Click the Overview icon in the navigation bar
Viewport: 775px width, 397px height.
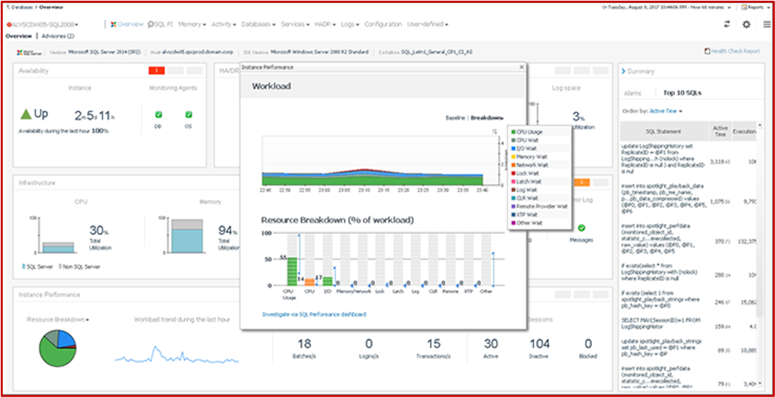114,24
